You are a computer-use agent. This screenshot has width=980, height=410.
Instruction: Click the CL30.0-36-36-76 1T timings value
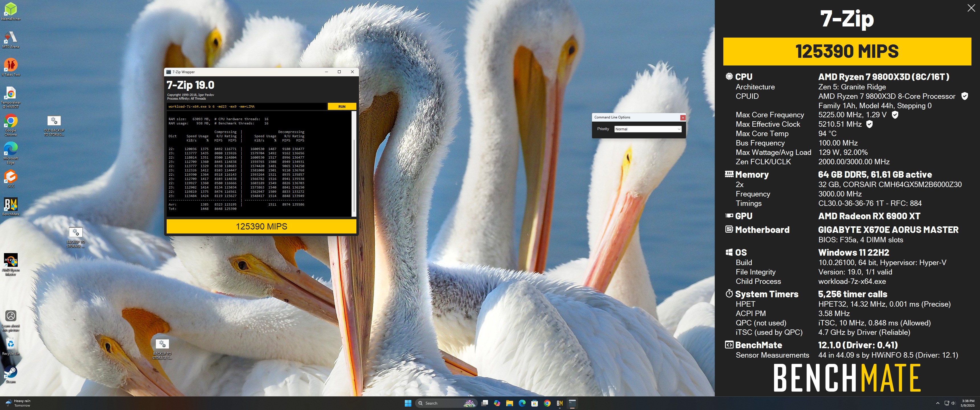(870, 203)
